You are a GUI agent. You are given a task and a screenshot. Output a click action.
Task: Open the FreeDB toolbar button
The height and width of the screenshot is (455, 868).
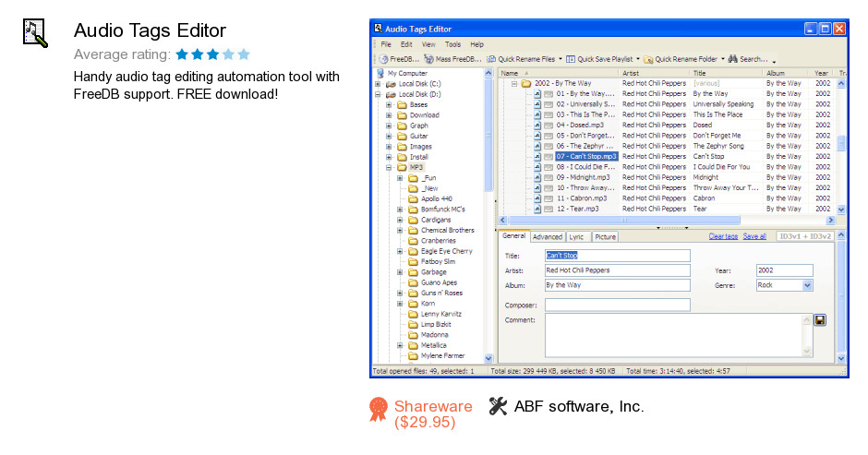coord(399,59)
